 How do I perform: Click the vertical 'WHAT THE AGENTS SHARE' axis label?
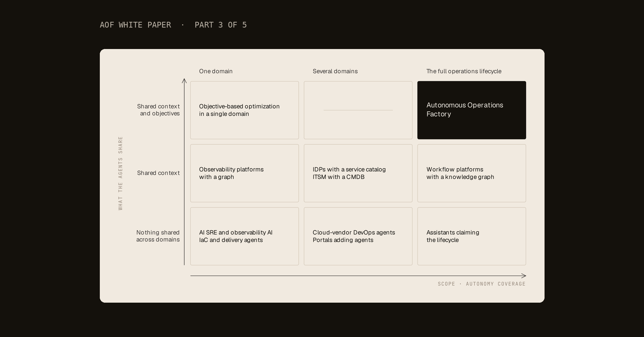[x=121, y=173]
